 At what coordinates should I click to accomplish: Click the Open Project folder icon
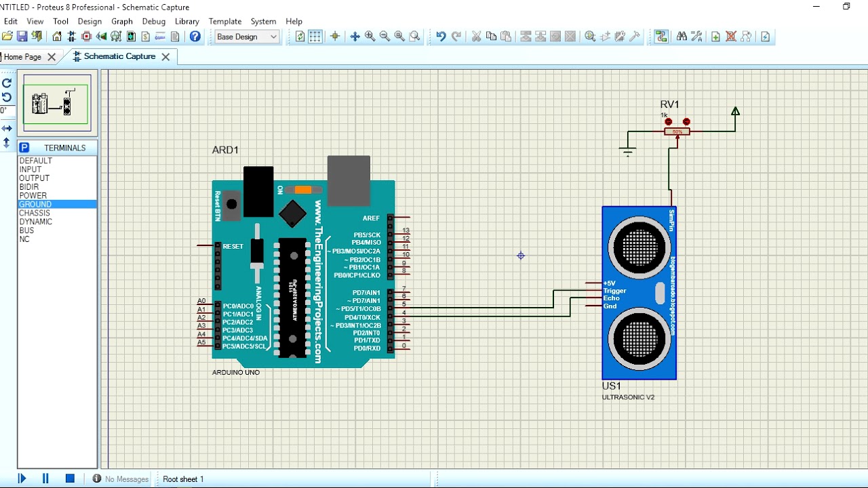[7, 37]
